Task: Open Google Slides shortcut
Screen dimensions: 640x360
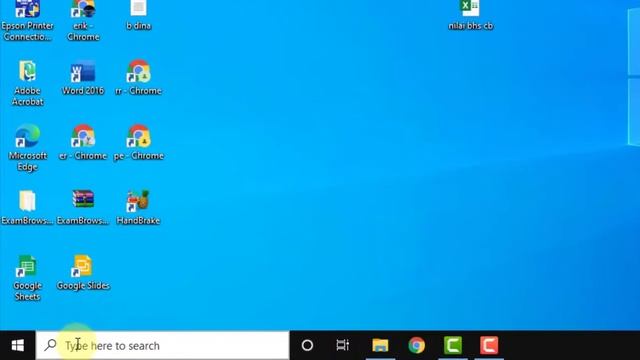Action: [83, 273]
